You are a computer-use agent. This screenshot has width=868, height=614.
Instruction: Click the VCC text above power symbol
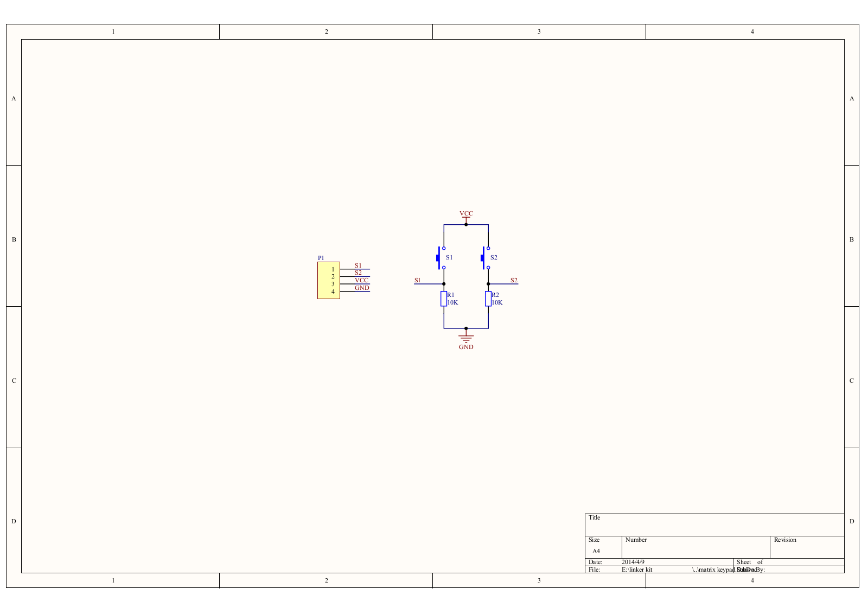tap(466, 213)
